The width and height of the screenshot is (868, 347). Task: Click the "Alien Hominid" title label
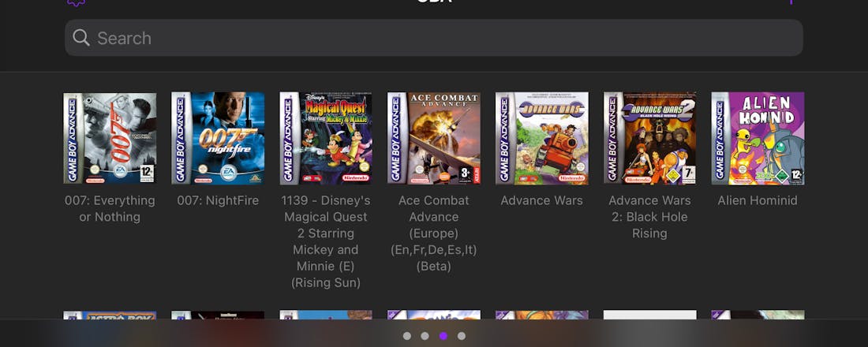tap(758, 200)
